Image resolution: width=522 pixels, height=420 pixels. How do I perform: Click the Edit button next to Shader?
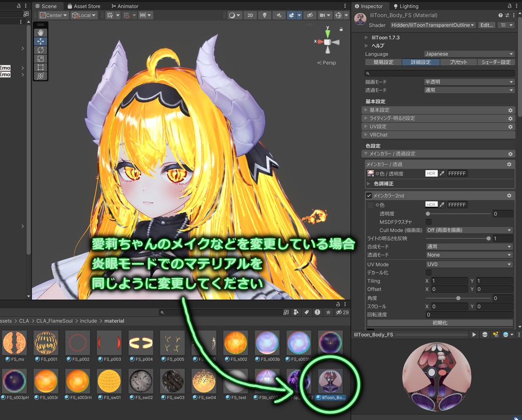click(x=486, y=25)
